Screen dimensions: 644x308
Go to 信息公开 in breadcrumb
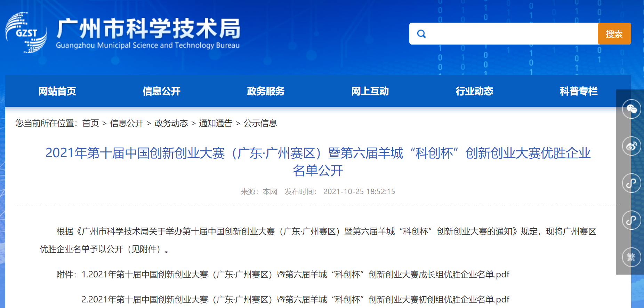pyautogui.click(x=127, y=123)
